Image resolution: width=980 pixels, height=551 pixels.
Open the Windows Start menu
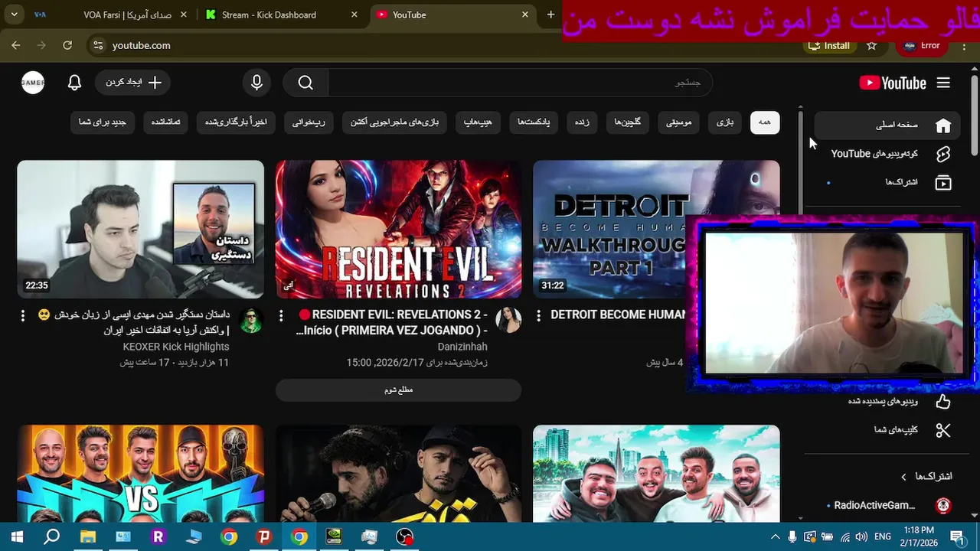tap(16, 536)
